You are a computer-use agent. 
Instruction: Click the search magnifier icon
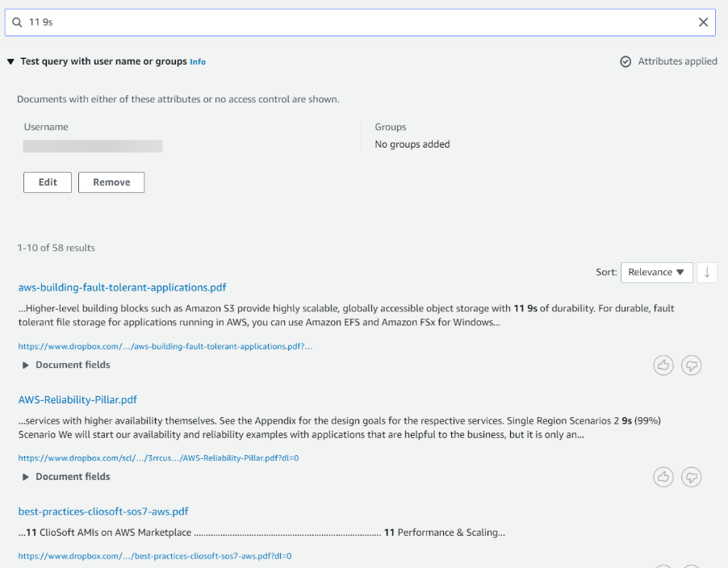[17, 23]
